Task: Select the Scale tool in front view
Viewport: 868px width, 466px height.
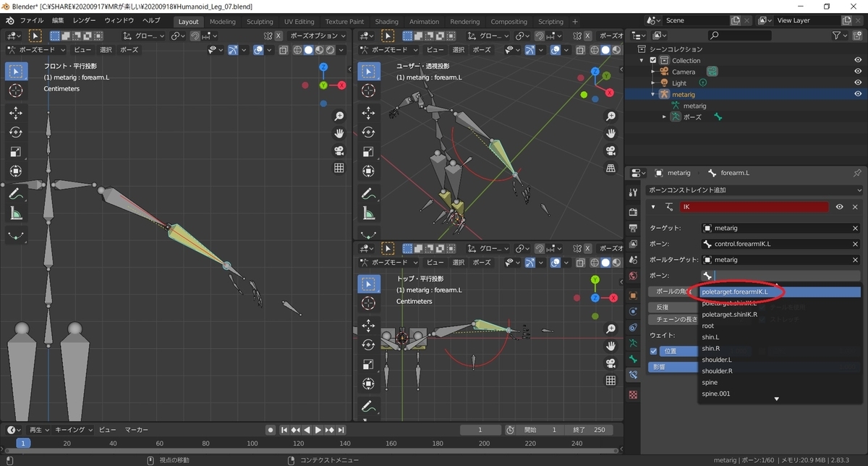Action: [16, 152]
